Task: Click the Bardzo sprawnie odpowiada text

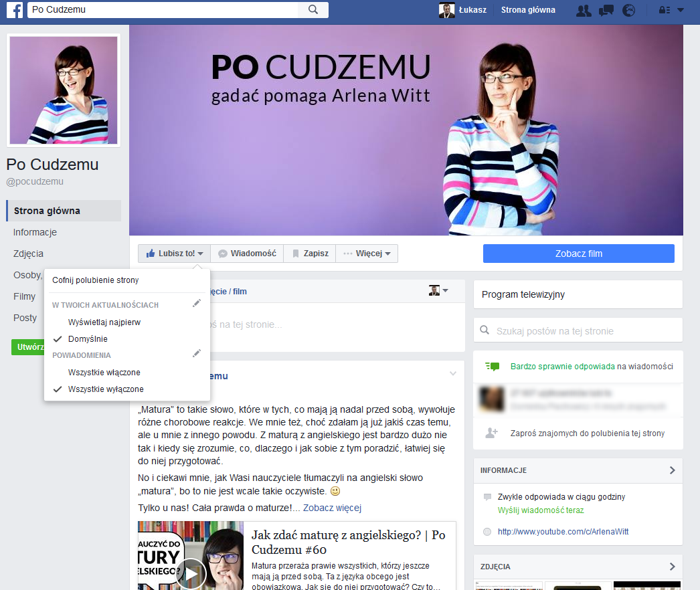Action: click(563, 367)
